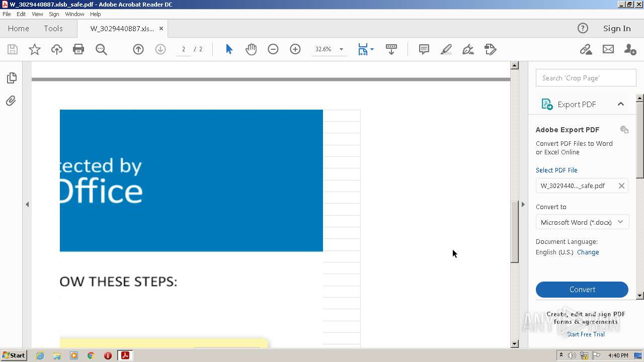Open Windows Explorer from taskbar
The image size is (644, 362).
pyautogui.click(x=57, y=355)
